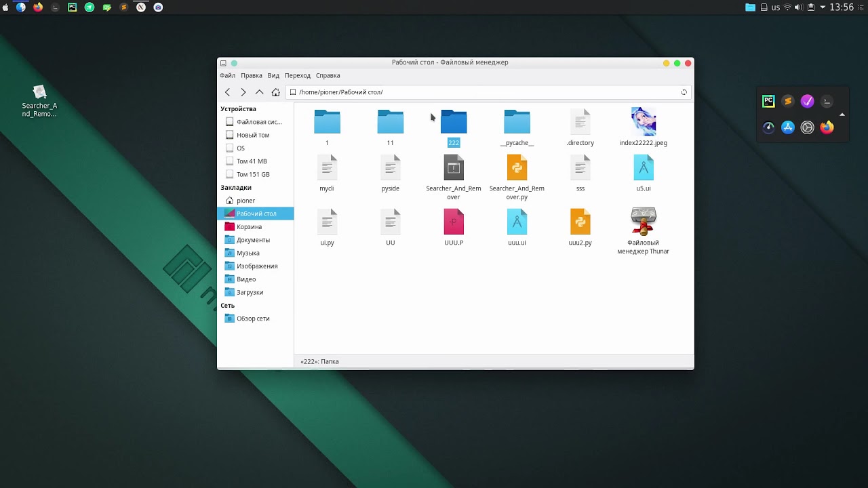
Task: Open Загрузки bookmark
Action: (256, 292)
